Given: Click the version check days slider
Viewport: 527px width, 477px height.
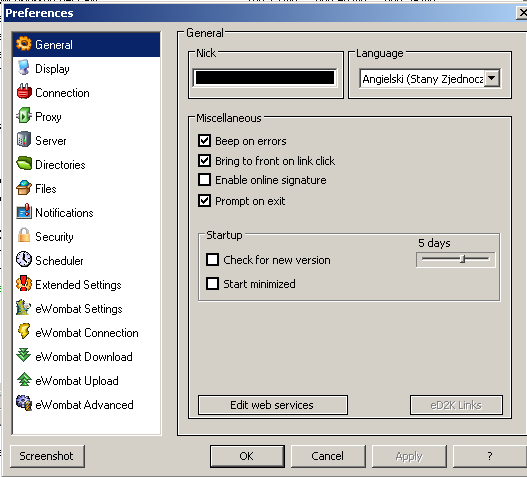Looking at the screenshot, I should (x=455, y=259).
